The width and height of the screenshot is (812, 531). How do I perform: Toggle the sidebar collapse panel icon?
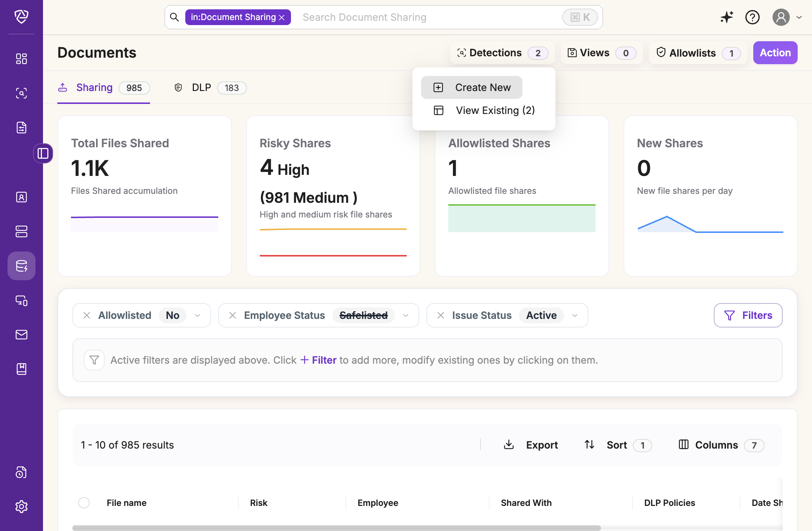pos(43,153)
